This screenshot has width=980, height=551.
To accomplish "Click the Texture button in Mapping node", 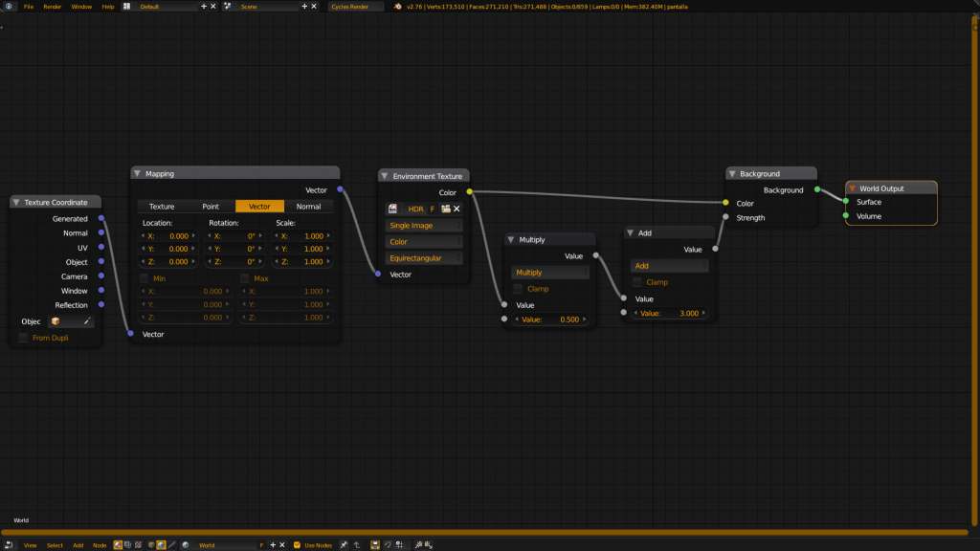I will click(162, 207).
